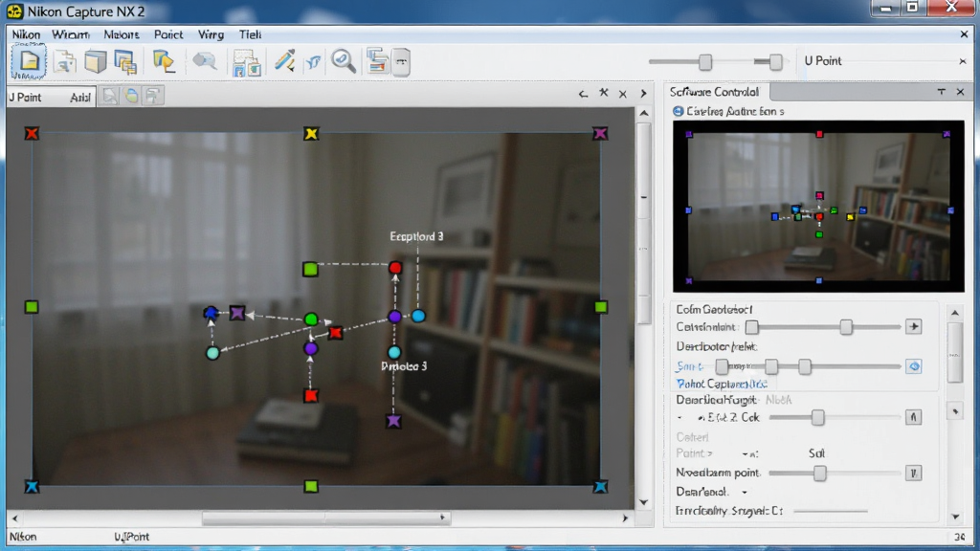Viewport: 980px width, 551px height.
Task: Open the blue Pahot Captare link
Action: coord(722,385)
